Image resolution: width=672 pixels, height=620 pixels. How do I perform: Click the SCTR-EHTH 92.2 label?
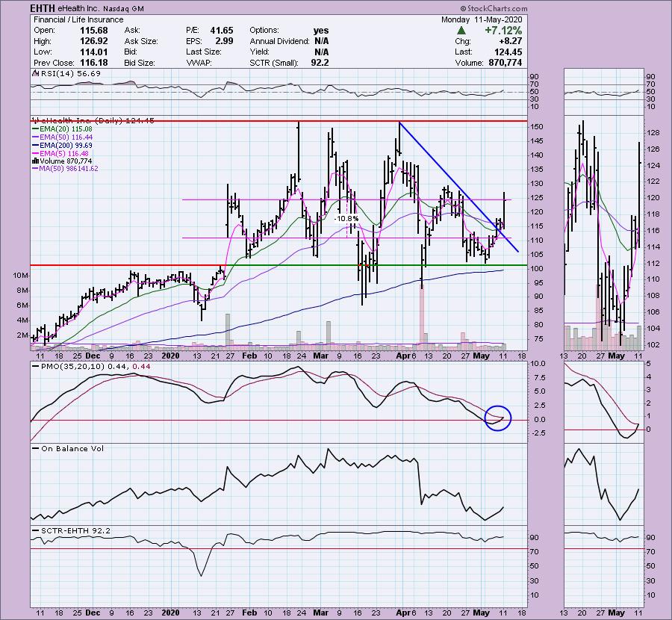pyautogui.click(x=71, y=531)
